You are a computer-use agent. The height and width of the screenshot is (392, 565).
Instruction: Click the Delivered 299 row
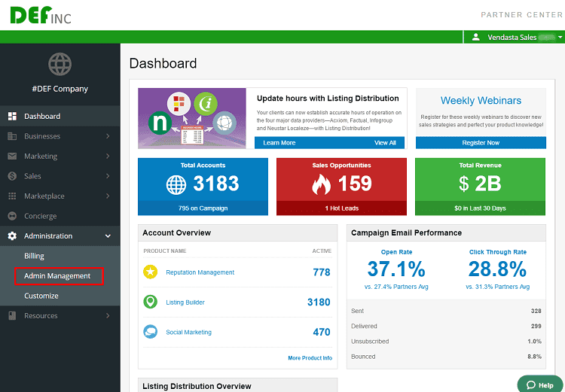tap(446, 326)
